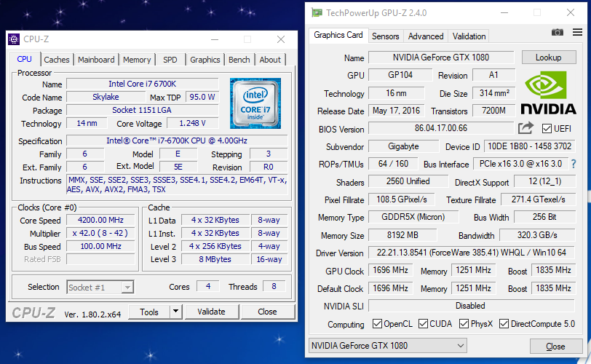Open the Socket #1 selection dropdown
Image resolution: width=591 pixels, height=364 pixels.
(100, 288)
